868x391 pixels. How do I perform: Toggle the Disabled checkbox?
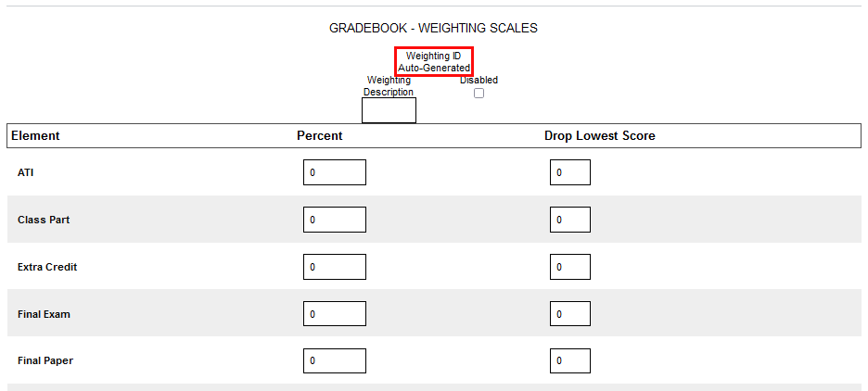(x=479, y=93)
